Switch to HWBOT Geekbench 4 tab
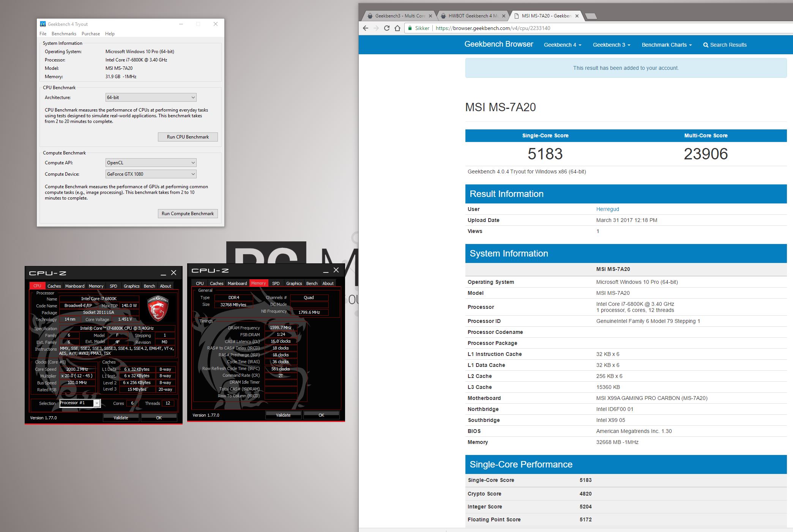The height and width of the screenshot is (532, 793). [x=473, y=16]
